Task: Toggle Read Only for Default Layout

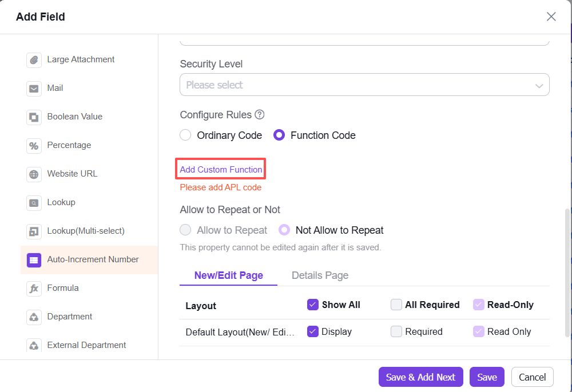Action: click(478, 331)
